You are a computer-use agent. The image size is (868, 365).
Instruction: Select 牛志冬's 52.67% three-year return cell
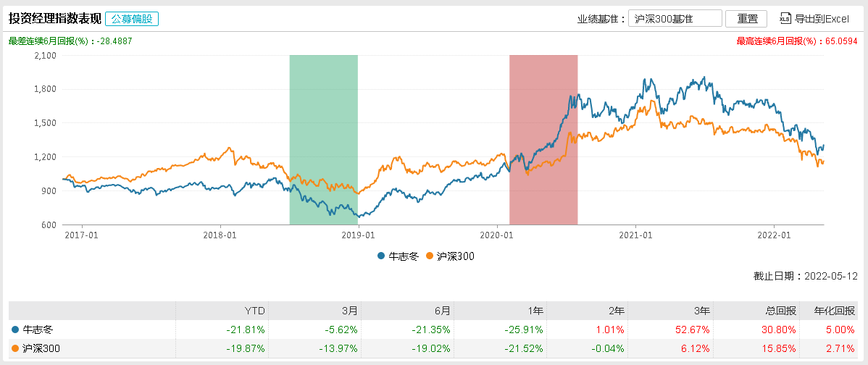pyautogui.click(x=694, y=330)
